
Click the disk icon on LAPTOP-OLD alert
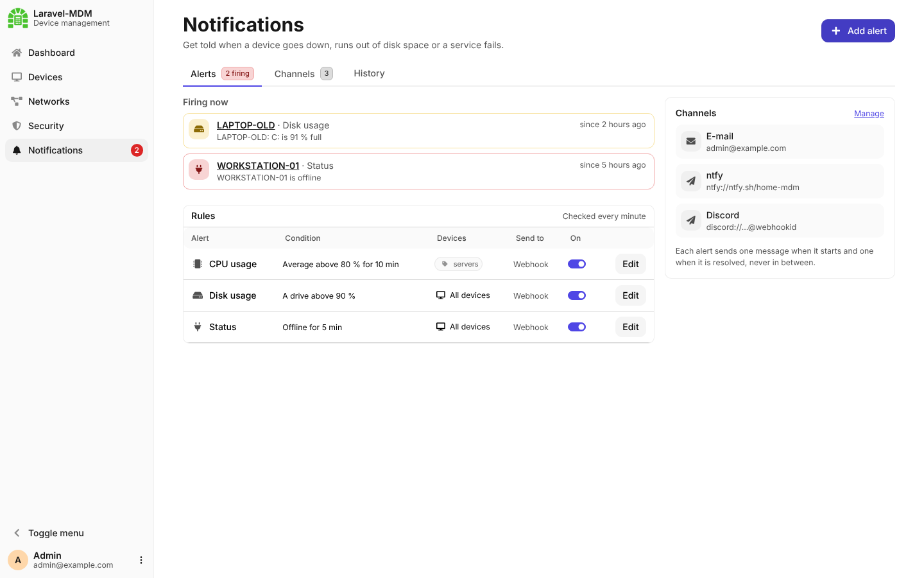point(199,129)
